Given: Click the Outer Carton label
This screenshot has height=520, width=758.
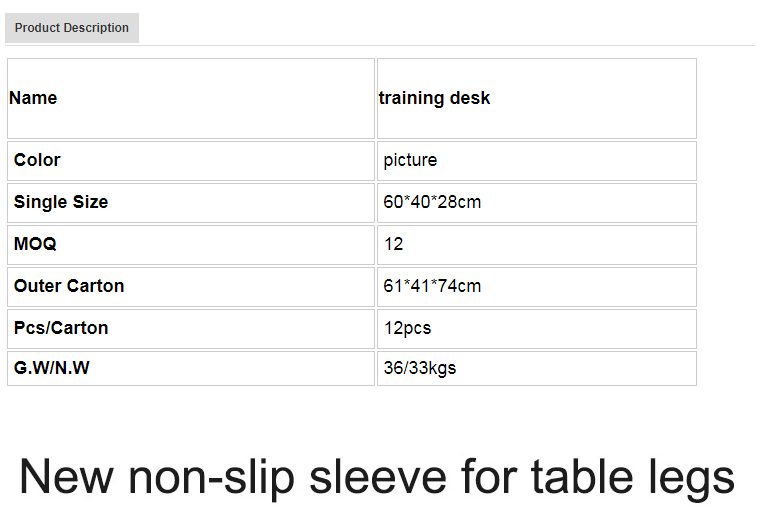Looking at the screenshot, I should pyautogui.click(x=69, y=286).
